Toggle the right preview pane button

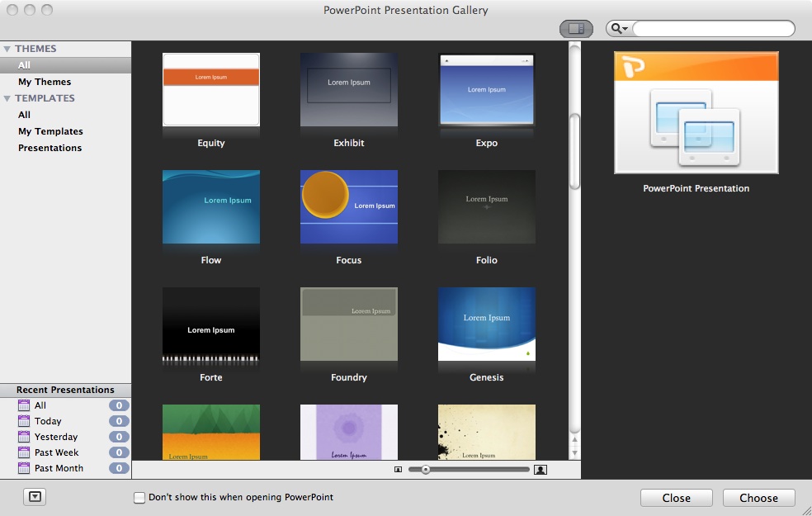click(576, 29)
